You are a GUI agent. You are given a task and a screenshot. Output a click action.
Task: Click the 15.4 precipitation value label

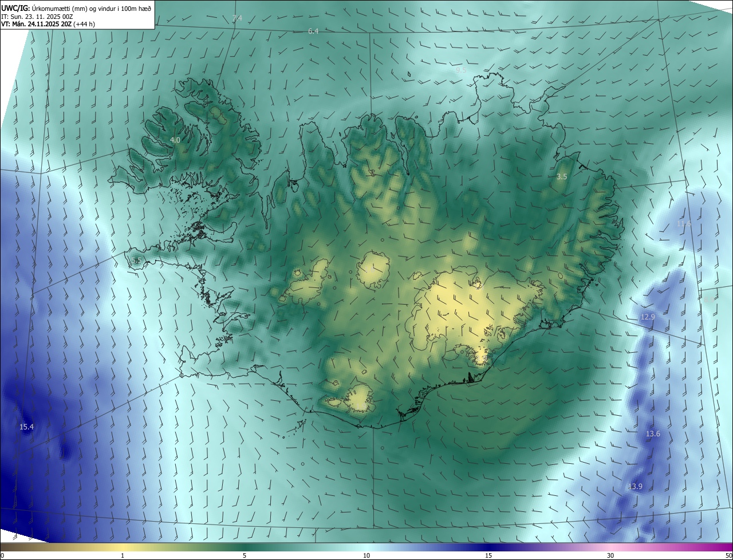pos(26,427)
